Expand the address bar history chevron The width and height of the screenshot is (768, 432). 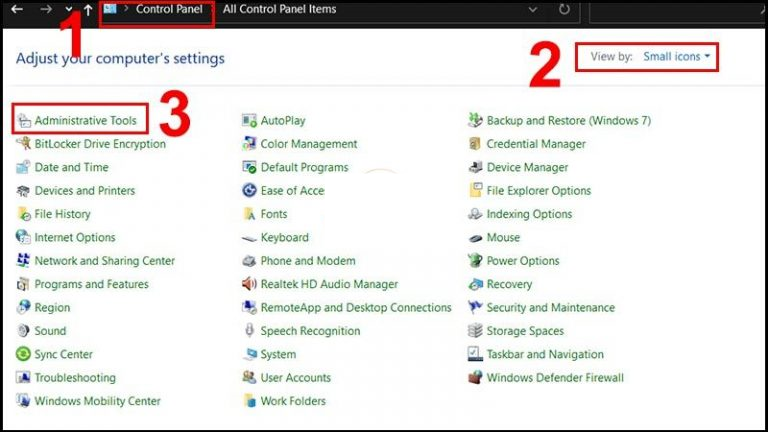pos(532,9)
